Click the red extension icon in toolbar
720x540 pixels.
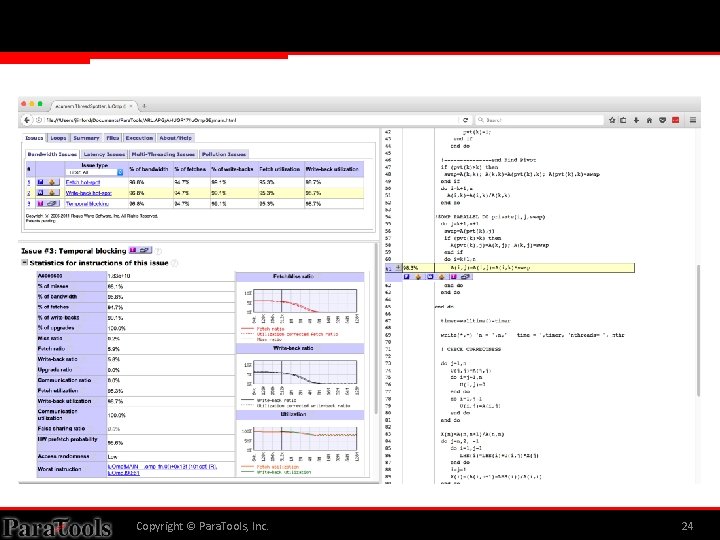click(x=675, y=120)
